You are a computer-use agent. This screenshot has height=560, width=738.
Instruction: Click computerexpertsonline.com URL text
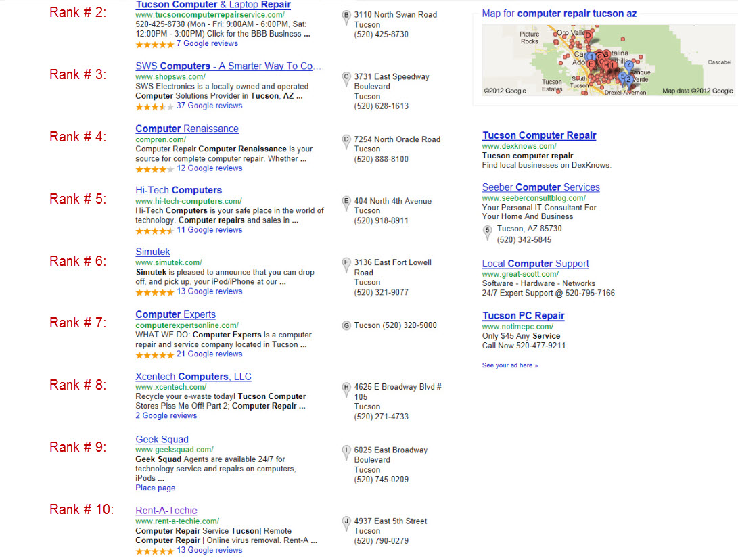(187, 325)
